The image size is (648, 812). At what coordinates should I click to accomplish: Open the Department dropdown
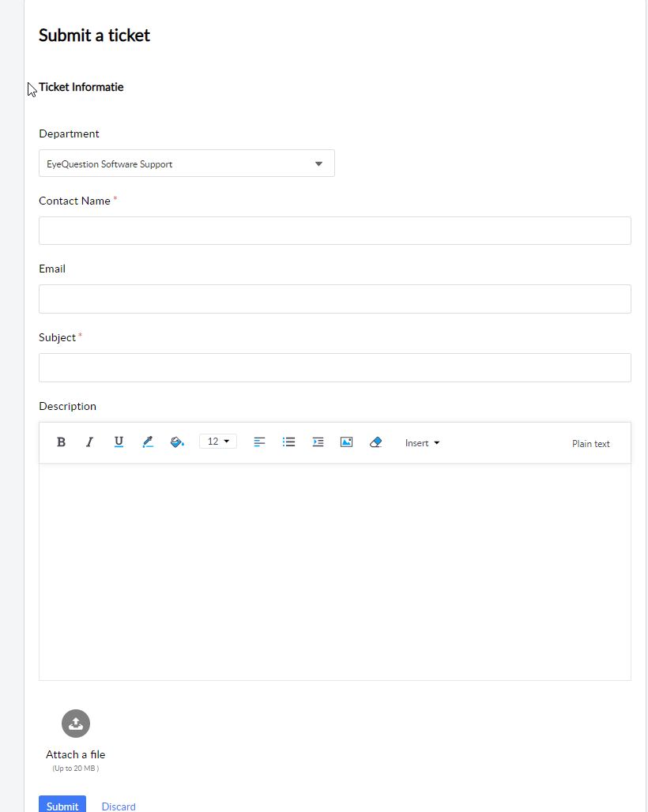coord(186,164)
